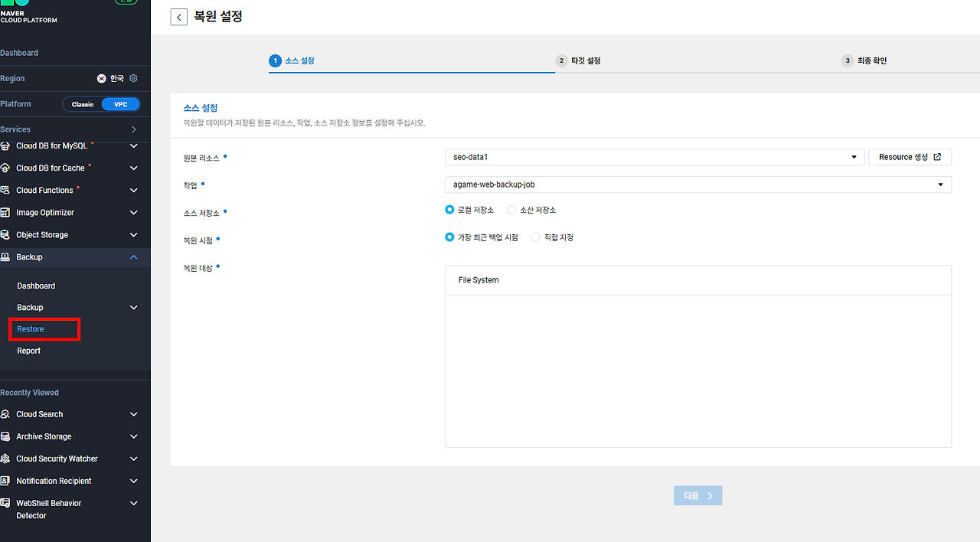Expand Notification Recipient chevron
This screenshot has width=980, height=542.
point(134,481)
